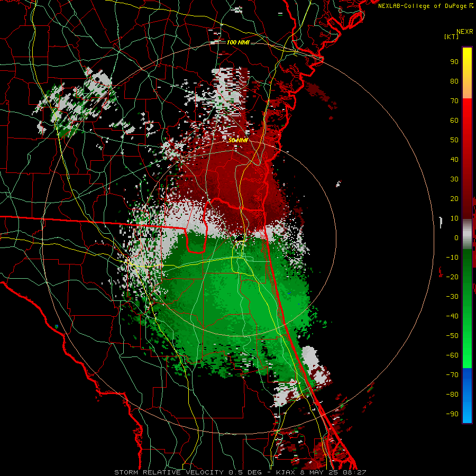Click the -10 value on the velocity scale

click(x=452, y=258)
